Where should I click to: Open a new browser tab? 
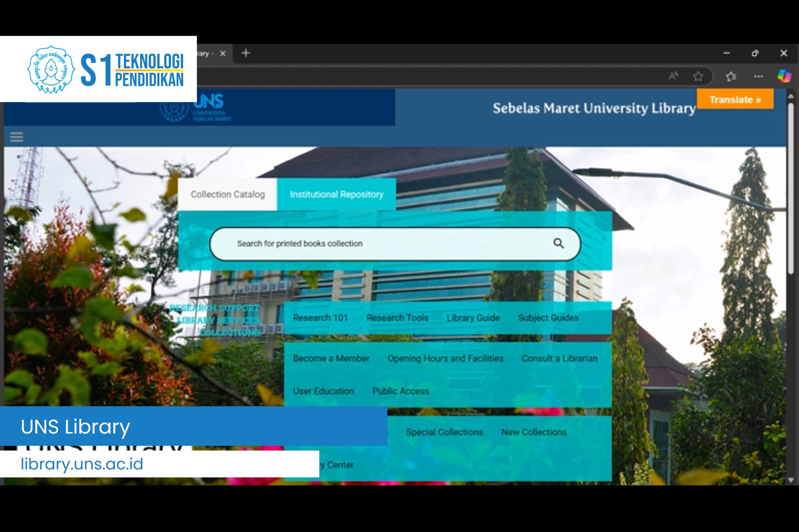pyautogui.click(x=246, y=53)
